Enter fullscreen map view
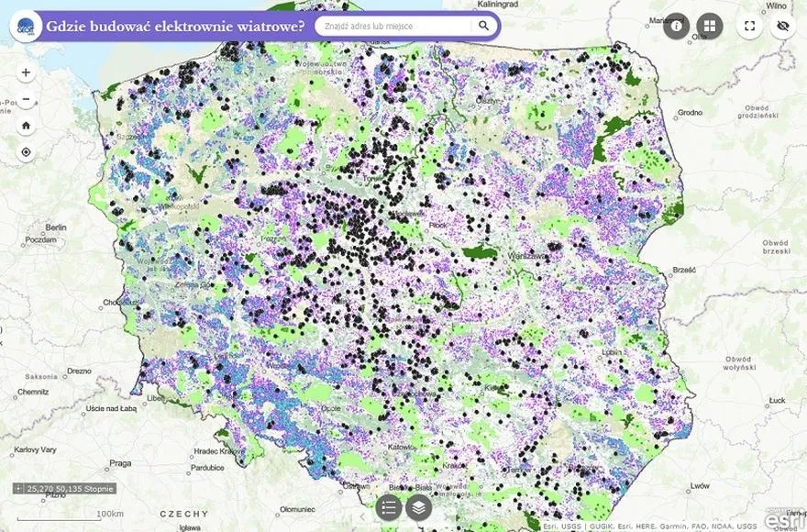 [x=750, y=26]
